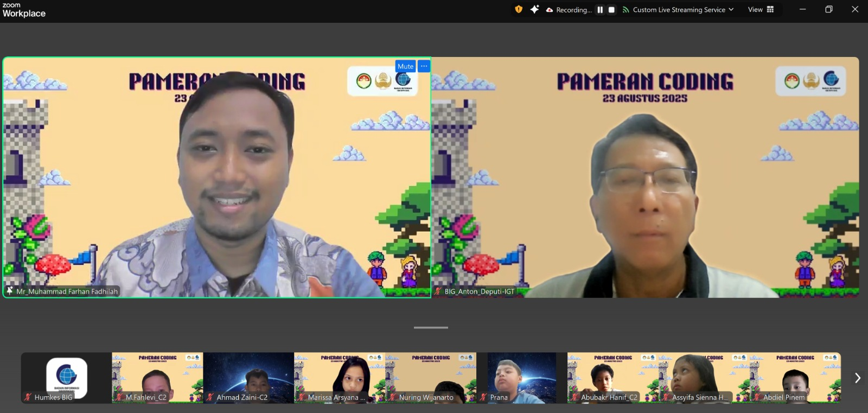Viewport: 868px width, 413px height.
Task: Click the green live streaming signal icon
Action: 626,10
